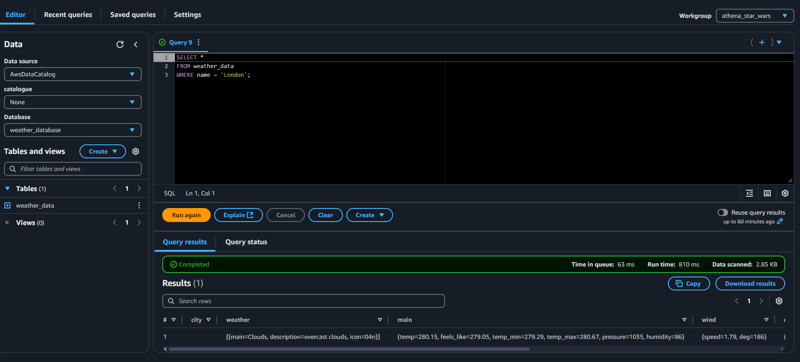Add a new query tab
Image resolution: width=800 pixels, height=362 pixels.
click(x=762, y=42)
